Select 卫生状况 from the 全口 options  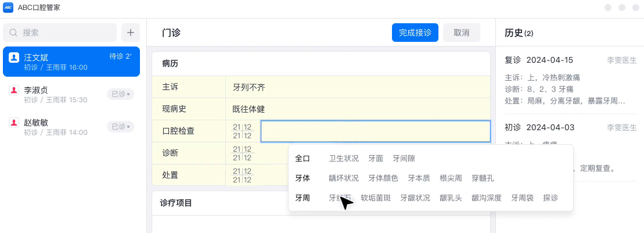point(344,159)
